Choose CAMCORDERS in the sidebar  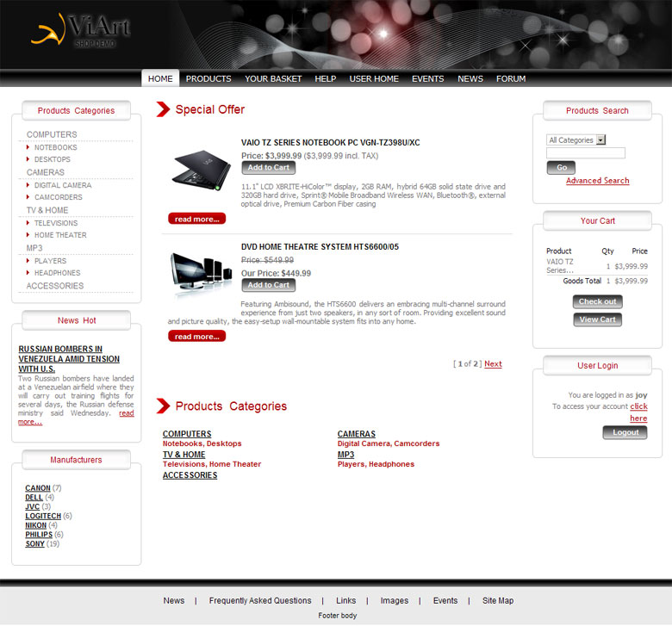pos(59,197)
